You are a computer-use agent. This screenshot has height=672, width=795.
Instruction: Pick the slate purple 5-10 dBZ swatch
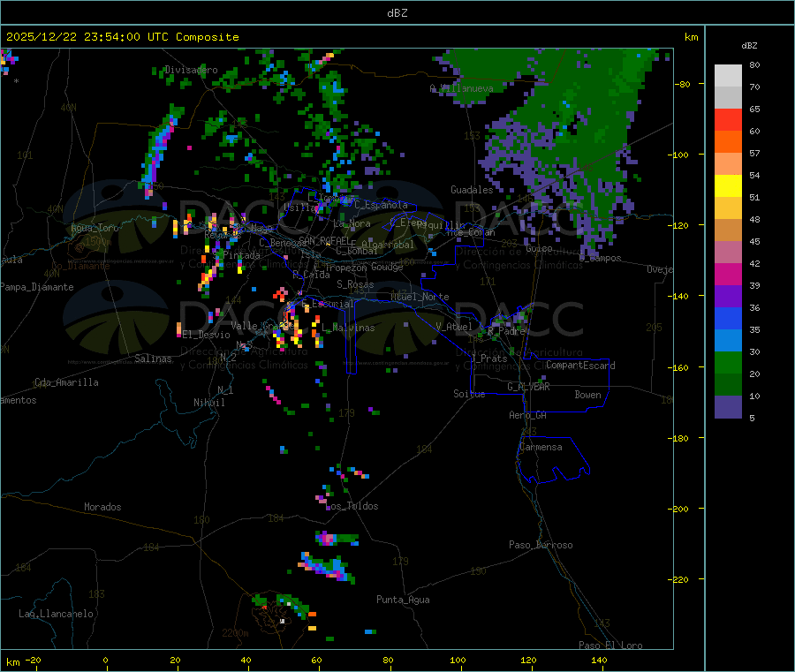pos(728,407)
